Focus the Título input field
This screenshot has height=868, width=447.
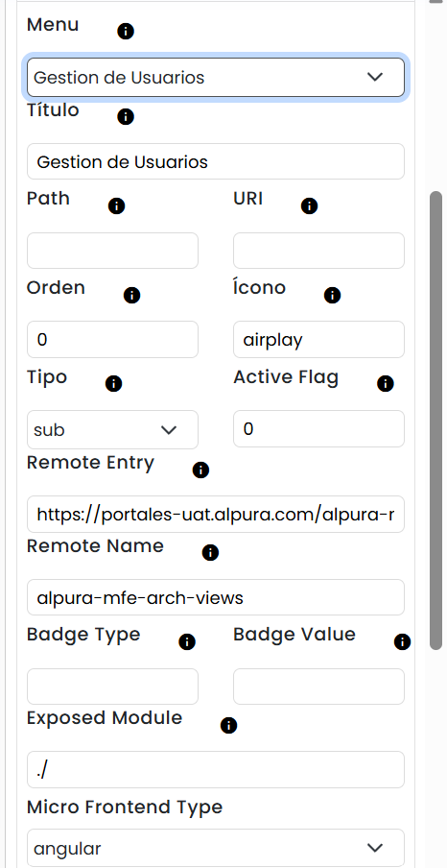pos(216,161)
